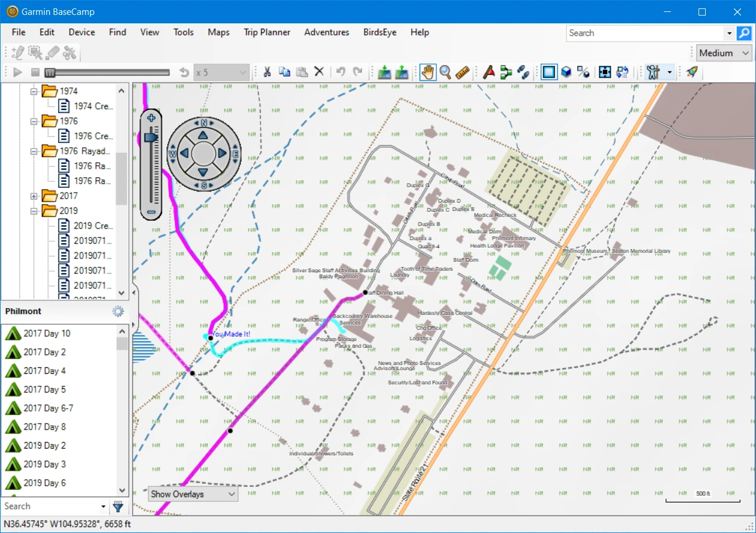Open the activity profile dropdown arrow
756x533 pixels.
669,72
